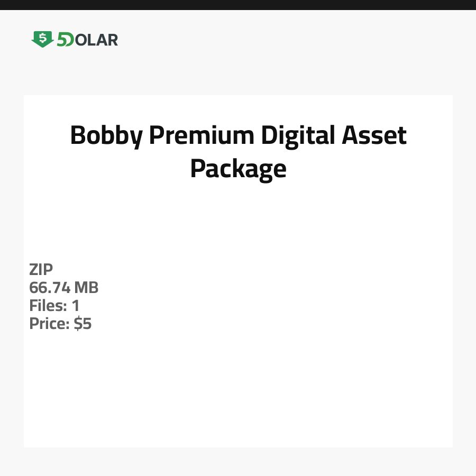The image size is (476, 476).
Task: Click the 66.74 MB file size text
Action: (x=64, y=288)
